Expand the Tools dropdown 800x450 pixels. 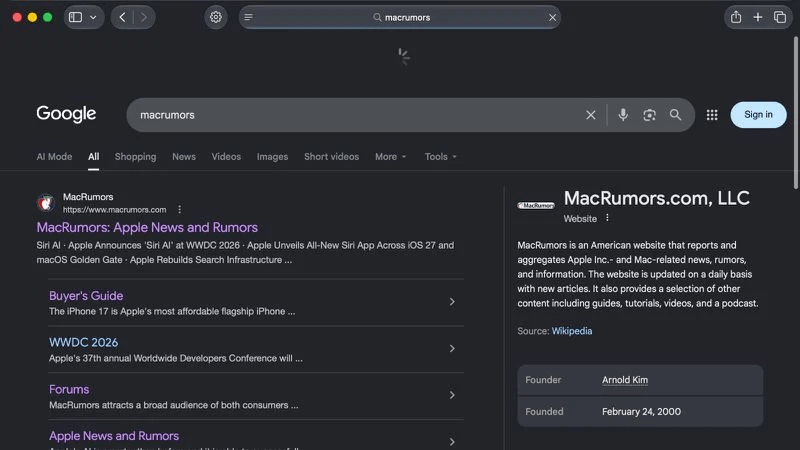[x=440, y=157]
